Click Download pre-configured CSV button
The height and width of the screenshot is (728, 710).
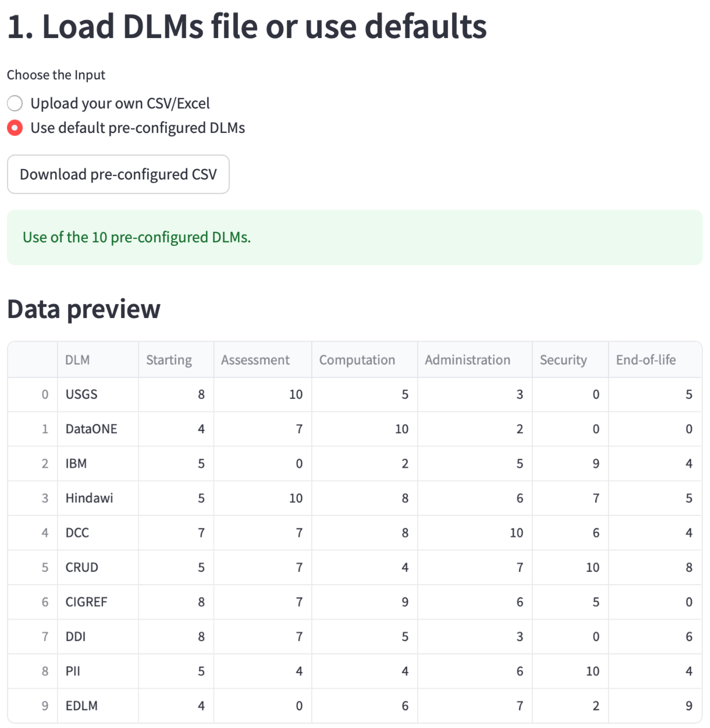click(118, 174)
